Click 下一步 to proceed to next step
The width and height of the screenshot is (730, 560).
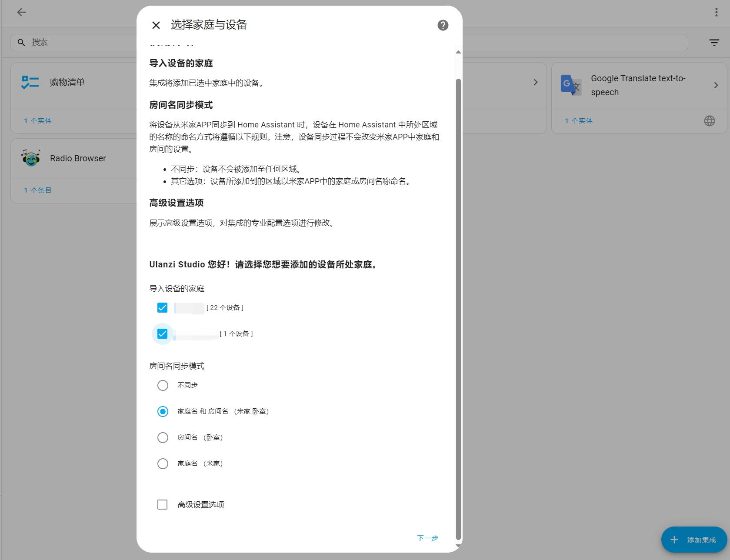(427, 538)
